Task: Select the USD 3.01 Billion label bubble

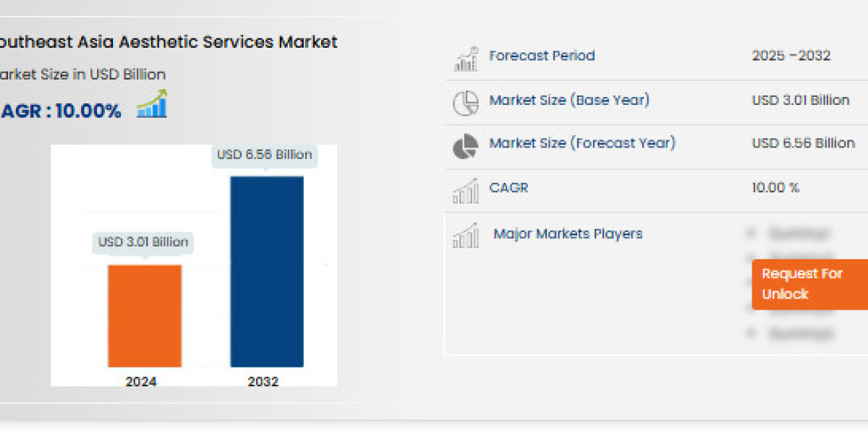Action: 143,242
